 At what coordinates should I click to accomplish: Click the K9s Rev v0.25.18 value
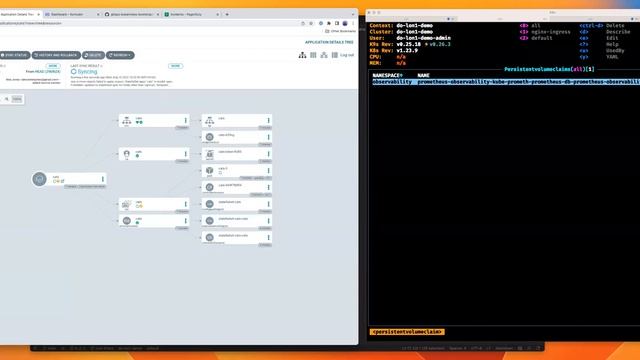[x=408, y=44]
